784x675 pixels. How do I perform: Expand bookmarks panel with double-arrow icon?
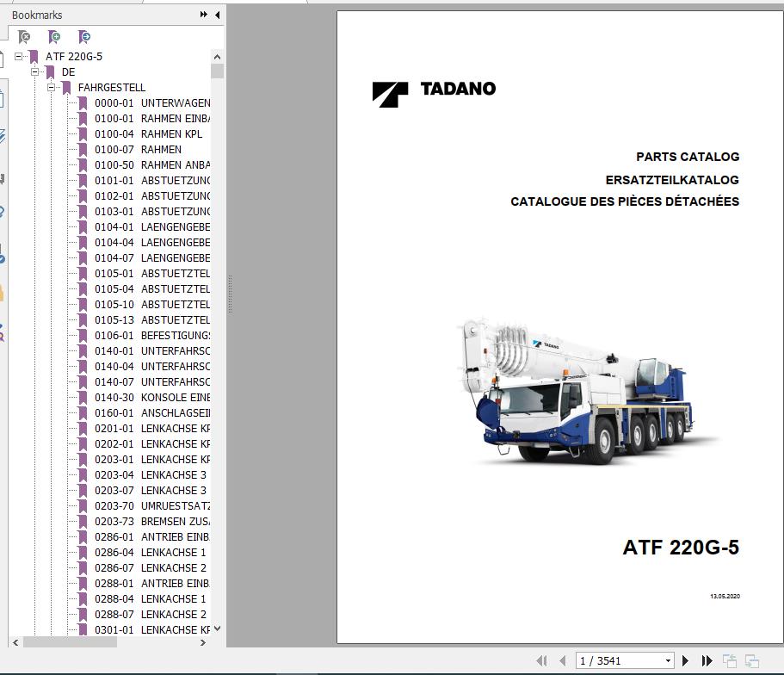[203, 15]
